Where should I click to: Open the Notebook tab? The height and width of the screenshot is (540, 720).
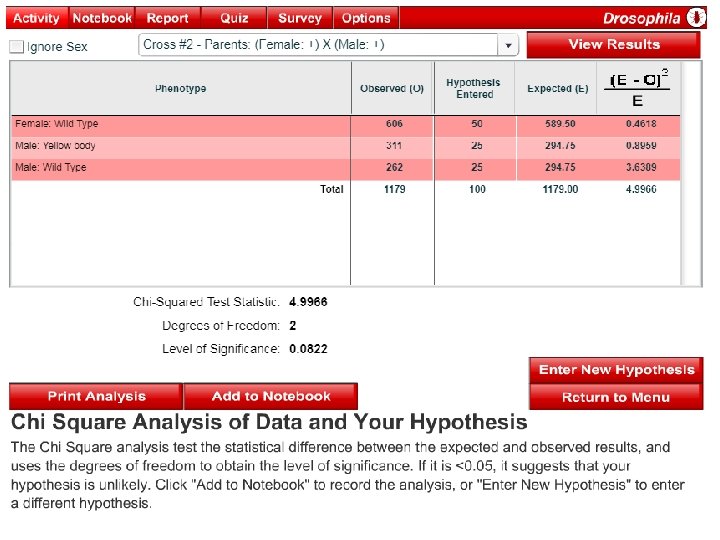(x=102, y=18)
